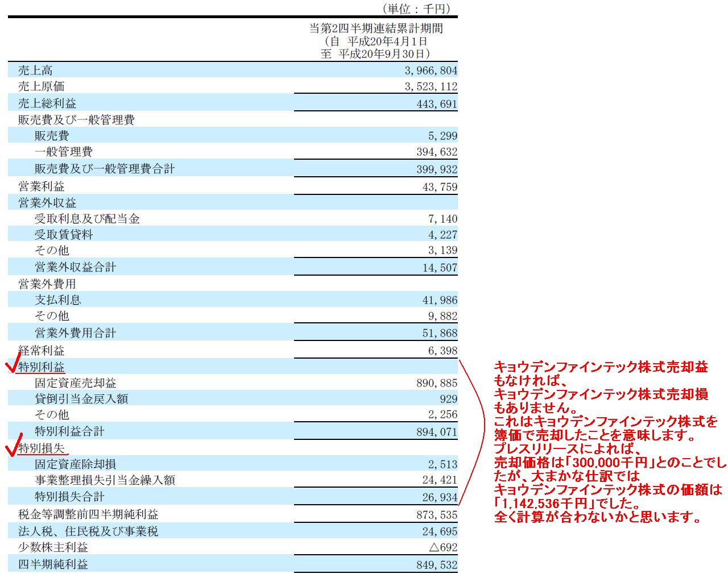Viewport: 728px width, 582px height.
Task: Click the 'その他' label beside 9,882
Action: point(52,316)
